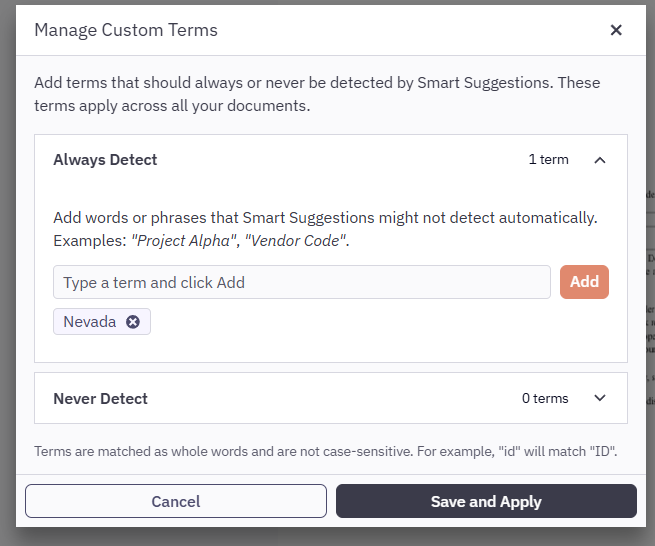This screenshot has width=655, height=546.
Task: Click the Add button
Action: point(584,282)
